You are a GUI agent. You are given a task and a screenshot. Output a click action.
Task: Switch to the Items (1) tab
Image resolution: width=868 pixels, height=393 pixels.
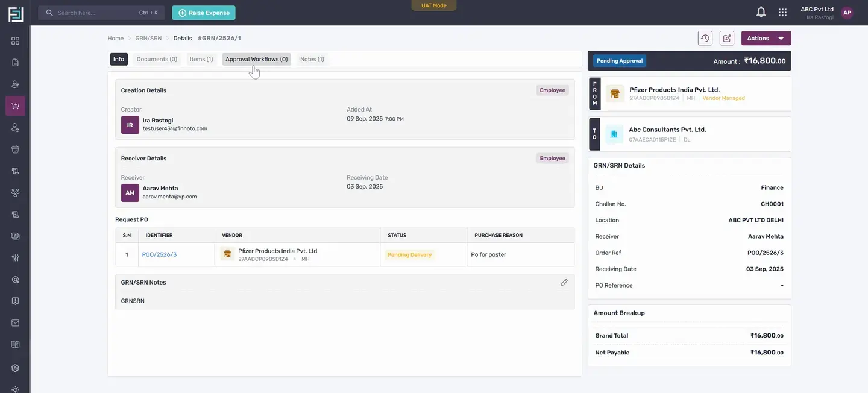click(x=201, y=59)
